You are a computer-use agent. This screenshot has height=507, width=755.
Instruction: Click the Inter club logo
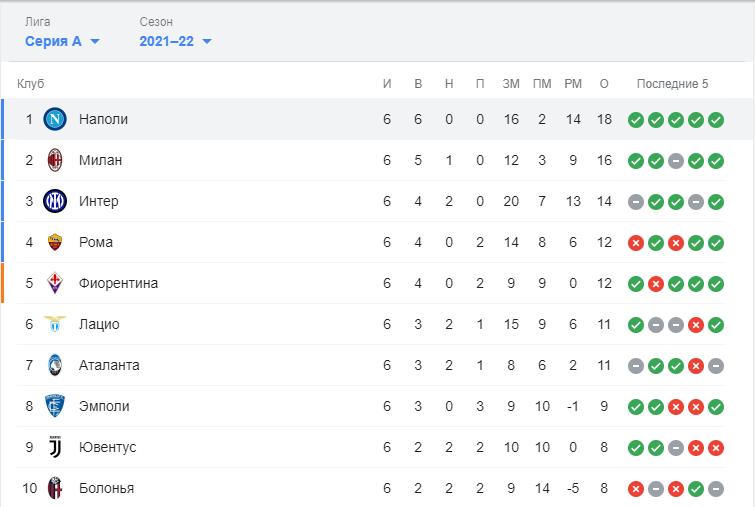coord(55,201)
